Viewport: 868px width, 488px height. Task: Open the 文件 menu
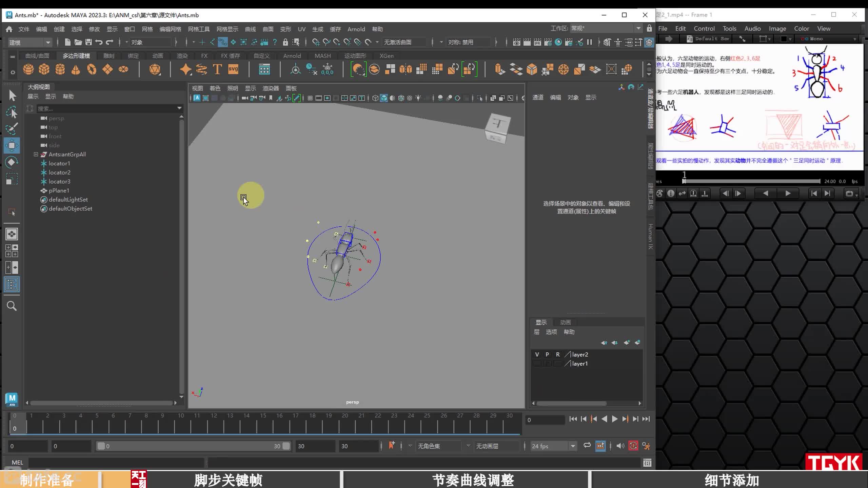[x=24, y=29]
